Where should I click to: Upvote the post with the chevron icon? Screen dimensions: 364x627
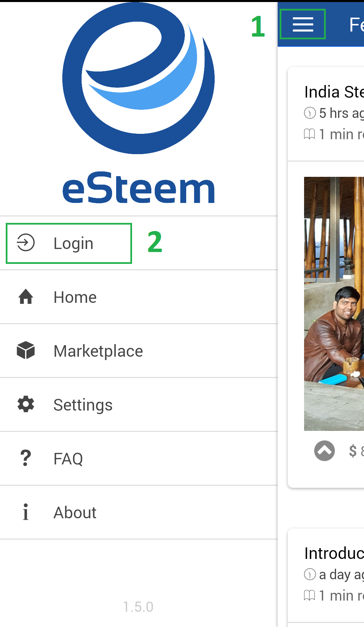tap(324, 451)
